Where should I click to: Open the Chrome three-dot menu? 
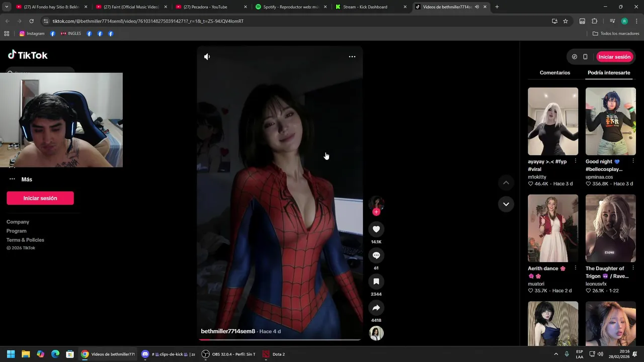click(x=636, y=21)
